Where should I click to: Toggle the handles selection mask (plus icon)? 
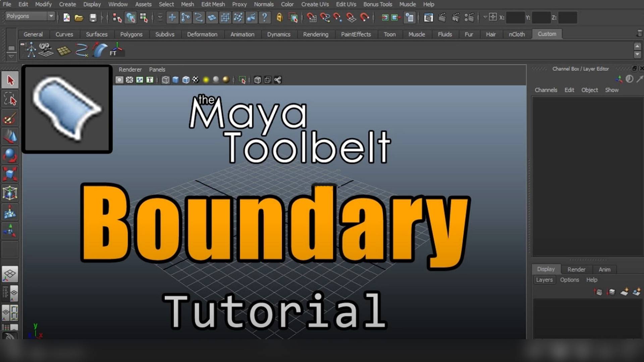coord(172,17)
